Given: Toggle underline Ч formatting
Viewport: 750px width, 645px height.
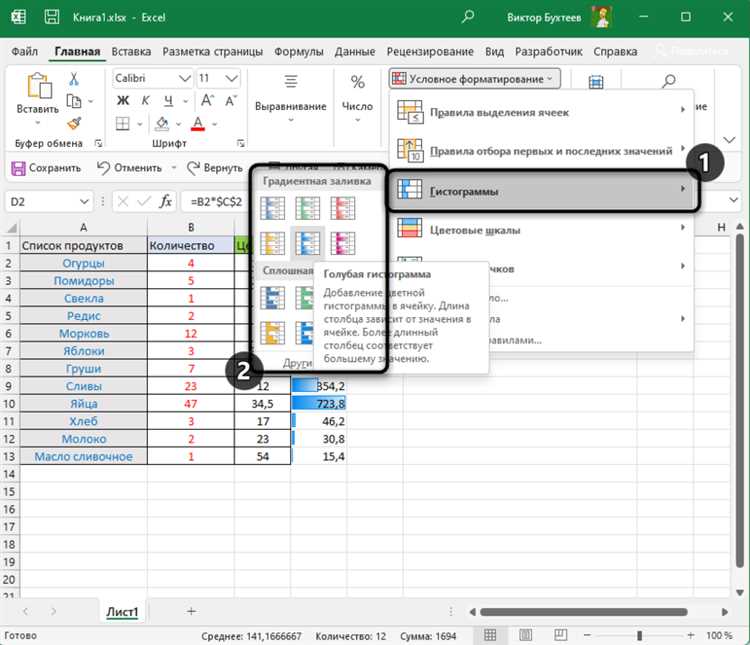Looking at the screenshot, I should click(168, 100).
